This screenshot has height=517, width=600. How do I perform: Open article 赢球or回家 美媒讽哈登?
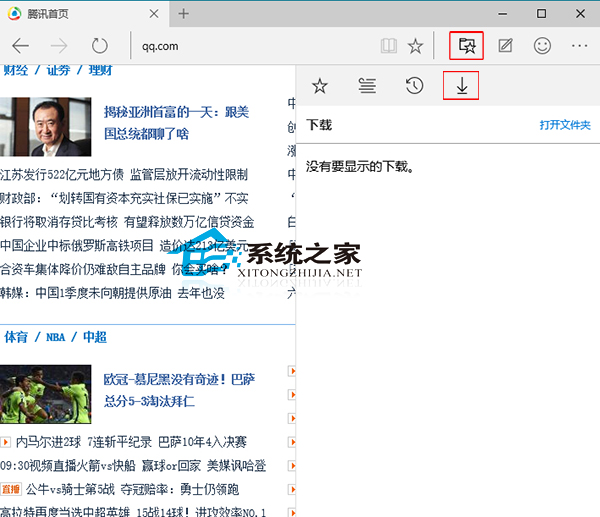[x=204, y=466]
